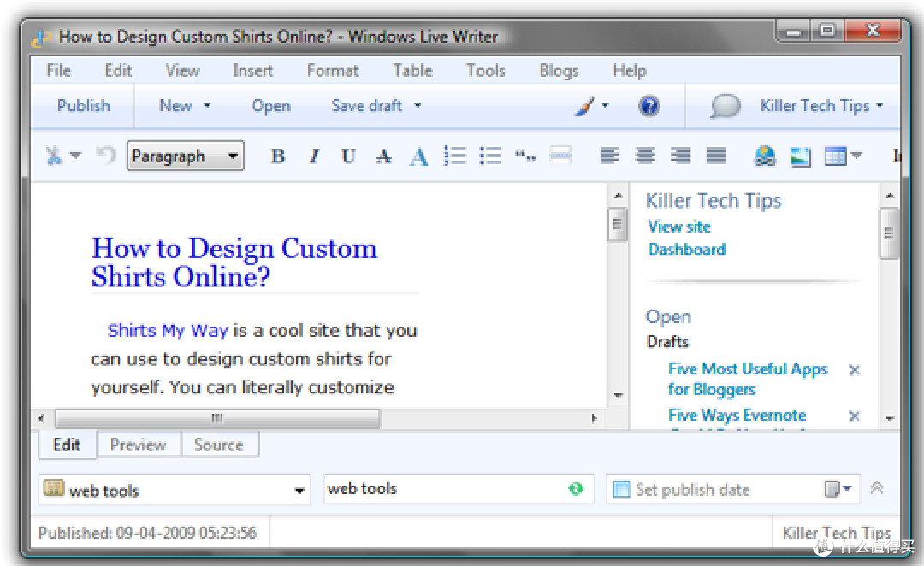Image resolution: width=924 pixels, height=566 pixels.
Task: Select the Edit tab
Action: pyautogui.click(x=67, y=445)
